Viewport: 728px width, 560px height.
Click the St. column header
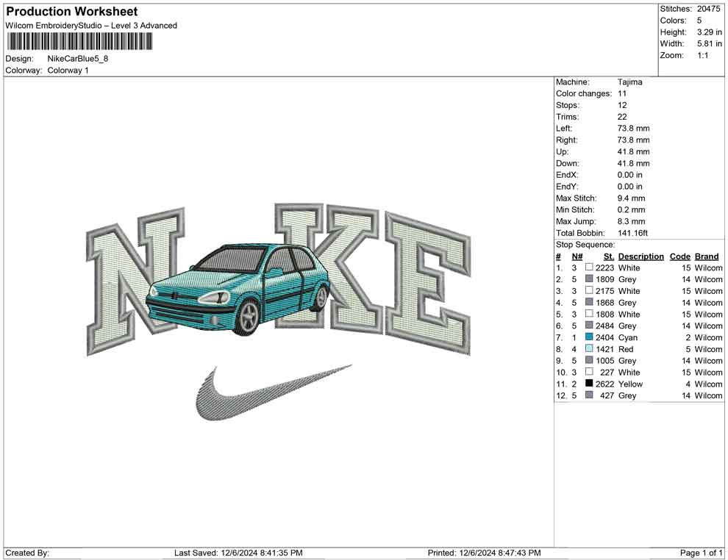(608, 256)
